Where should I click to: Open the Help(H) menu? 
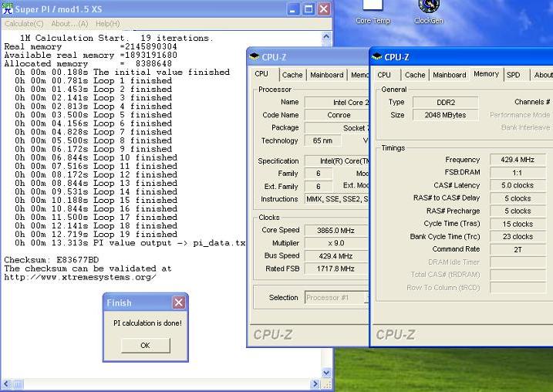107,24
